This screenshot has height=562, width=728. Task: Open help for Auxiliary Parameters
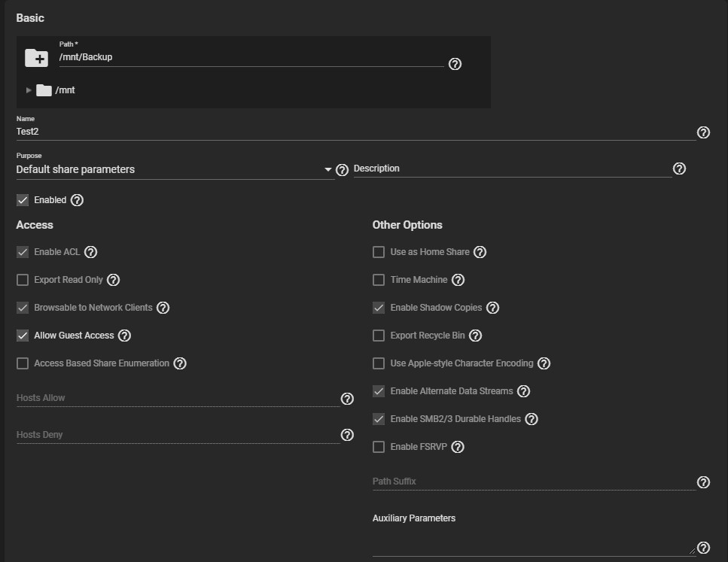[x=703, y=548]
